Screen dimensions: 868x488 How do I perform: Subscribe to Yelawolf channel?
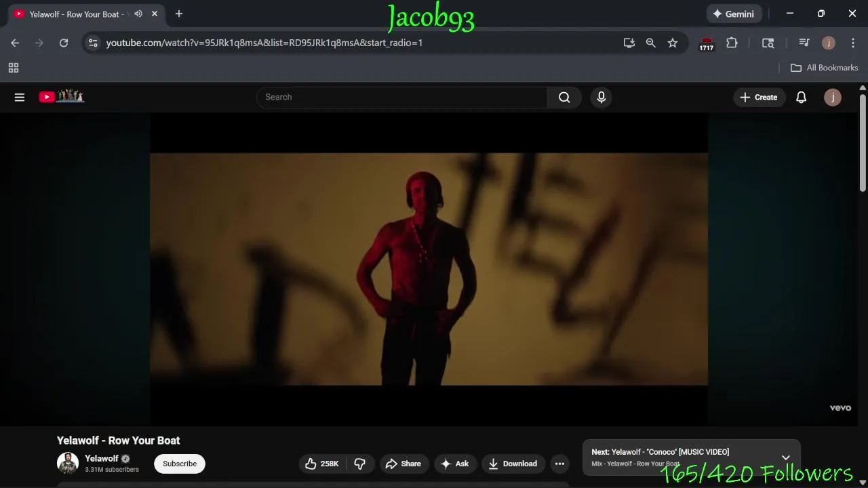coord(180,464)
